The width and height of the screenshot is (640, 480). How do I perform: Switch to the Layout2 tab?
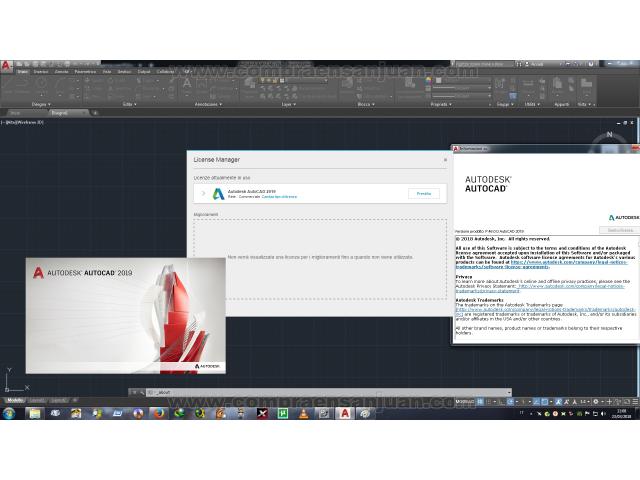click(58, 401)
